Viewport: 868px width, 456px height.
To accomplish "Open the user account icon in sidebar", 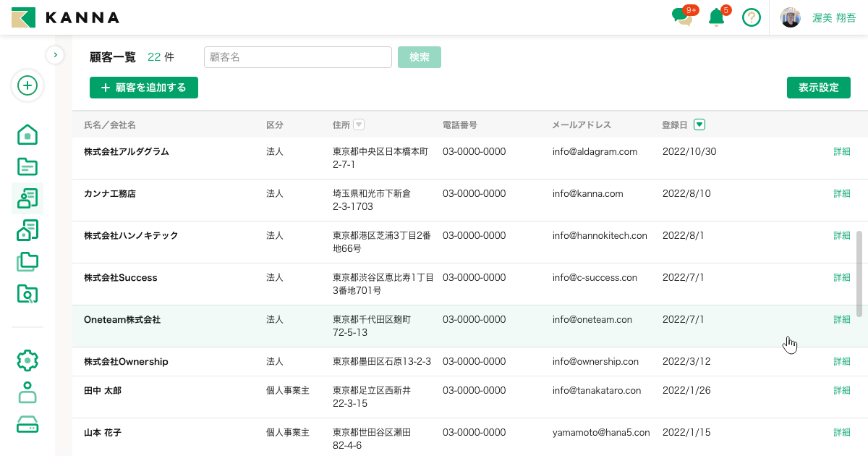I will click(27, 392).
